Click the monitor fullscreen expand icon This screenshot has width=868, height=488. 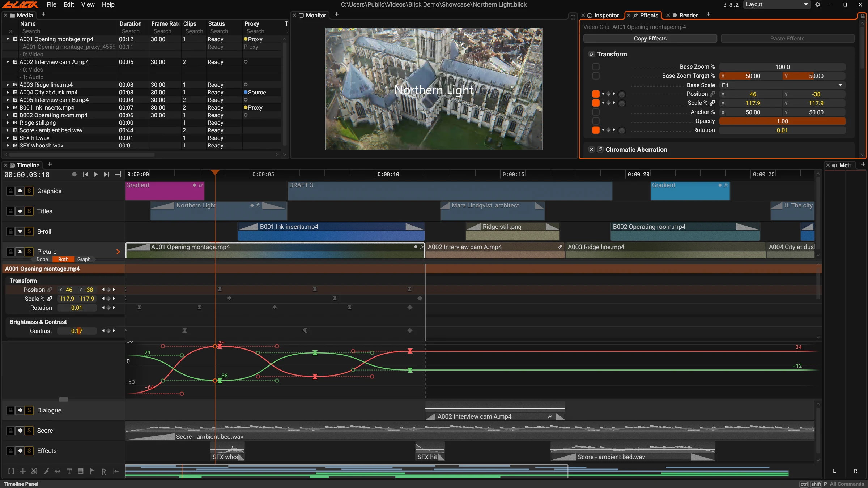[x=573, y=17]
